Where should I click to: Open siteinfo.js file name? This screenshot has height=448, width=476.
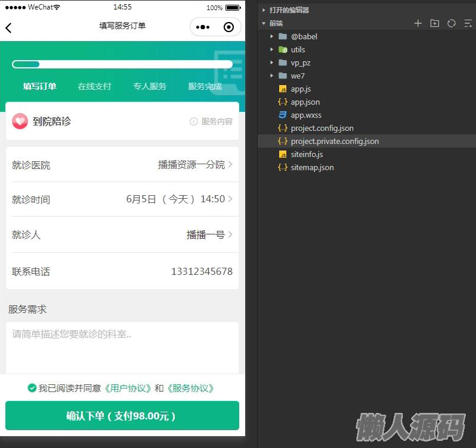point(306,154)
